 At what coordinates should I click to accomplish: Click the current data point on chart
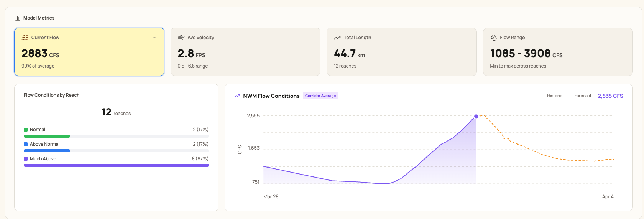tap(476, 116)
